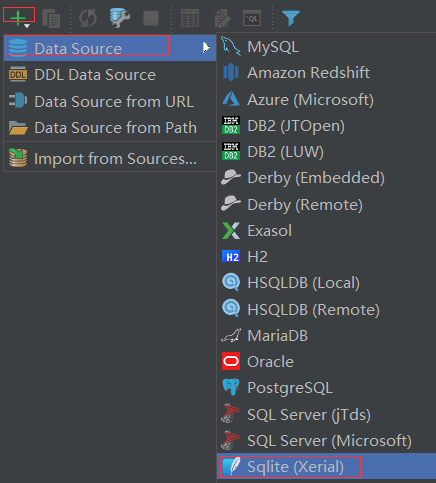Click the red Oracle logo icon
Viewport: 436px width, 483px height.
(x=231, y=361)
